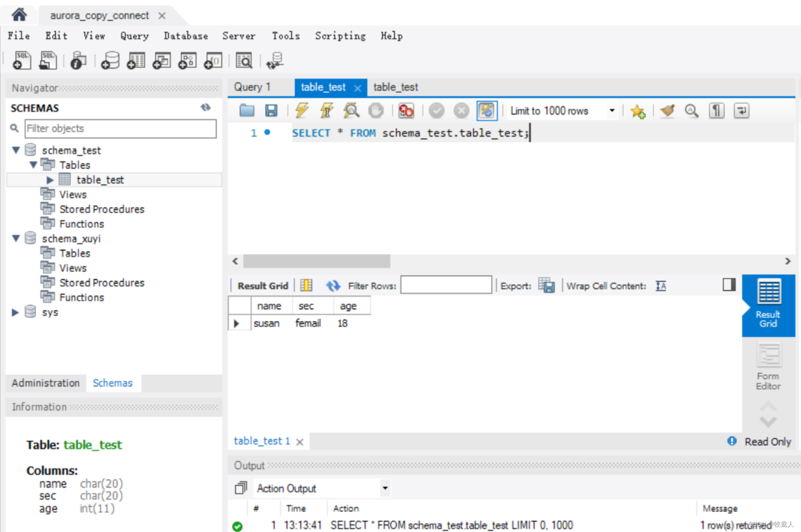
Task: Click the Save script floppy disk icon
Action: click(x=271, y=111)
